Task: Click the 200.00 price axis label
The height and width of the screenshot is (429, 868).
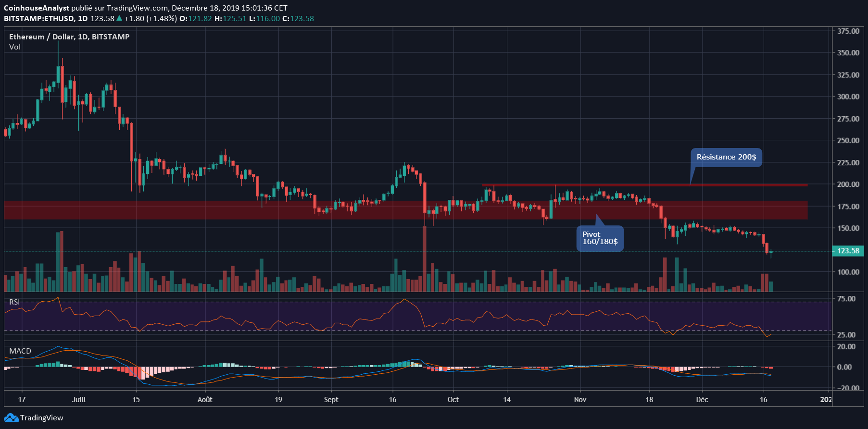Action: [848, 184]
